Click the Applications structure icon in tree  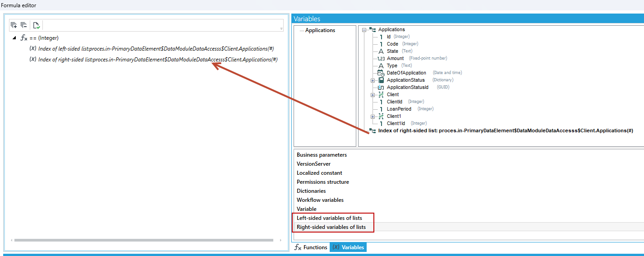(x=373, y=30)
